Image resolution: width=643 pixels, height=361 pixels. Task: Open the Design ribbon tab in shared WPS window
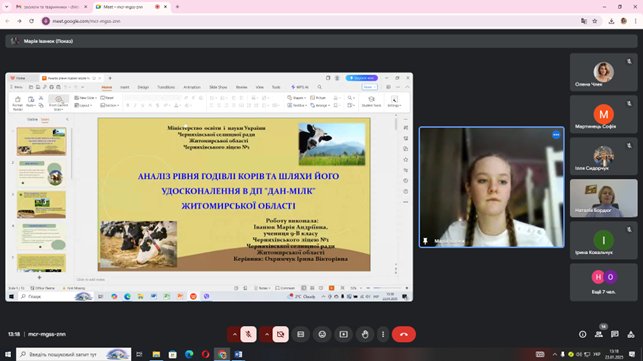pos(143,87)
